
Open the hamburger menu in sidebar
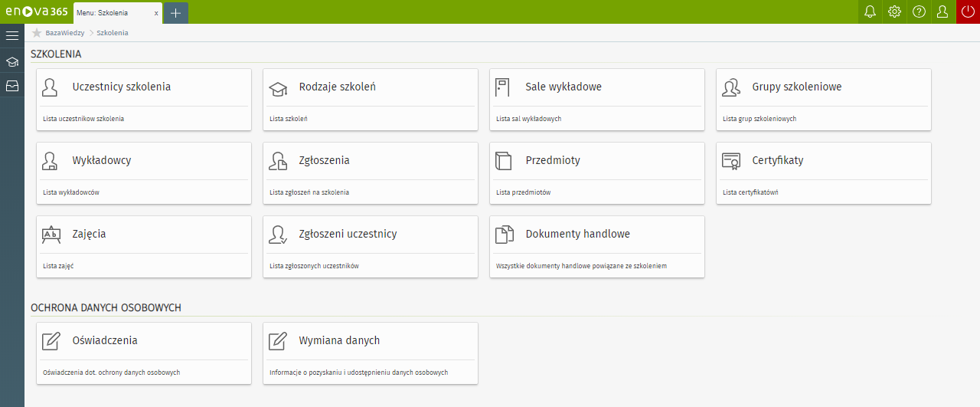click(x=12, y=35)
